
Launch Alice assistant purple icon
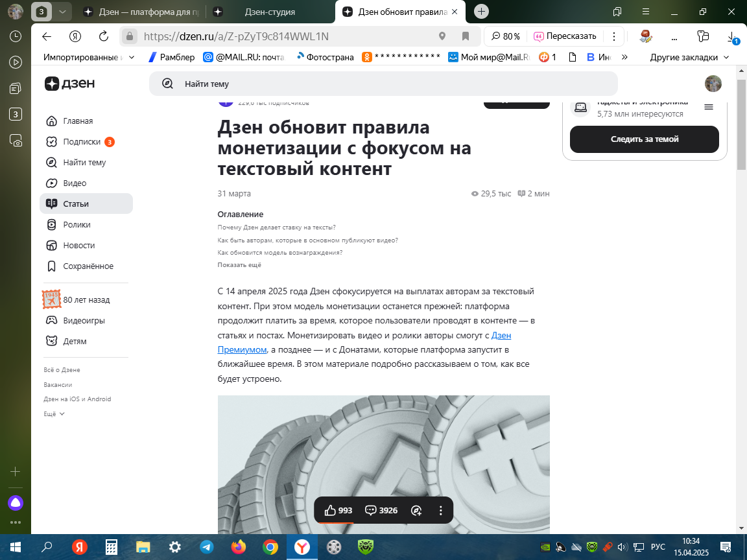[x=16, y=503]
